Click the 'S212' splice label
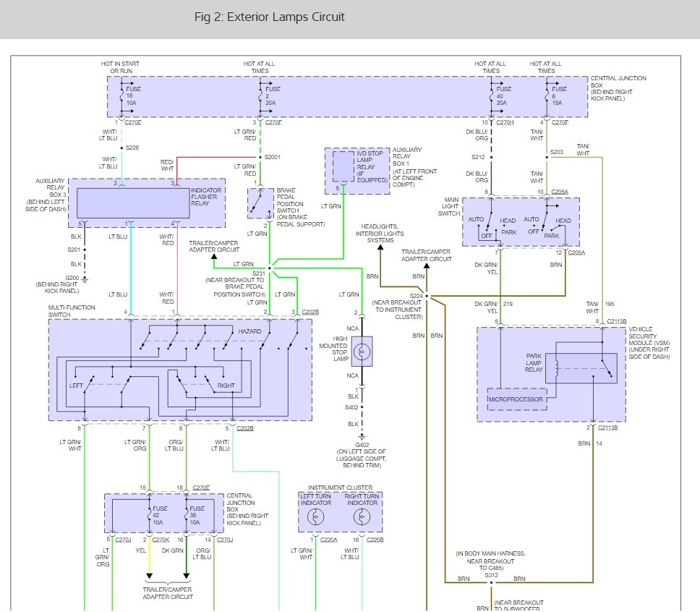The width and height of the screenshot is (700, 612). pos(478,157)
